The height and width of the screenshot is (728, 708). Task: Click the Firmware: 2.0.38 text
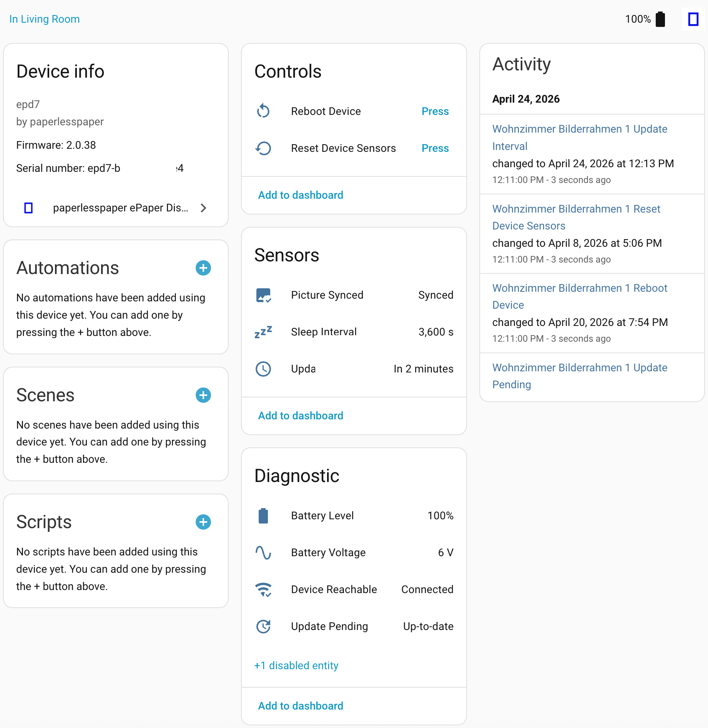coord(56,145)
